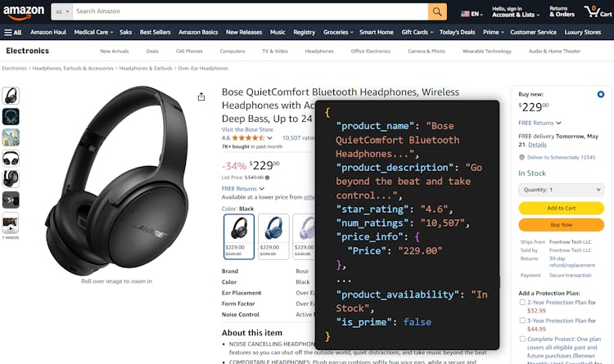Open Today's Deals in nav bar
This screenshot has width=614, height=364.
pos(457,33)
